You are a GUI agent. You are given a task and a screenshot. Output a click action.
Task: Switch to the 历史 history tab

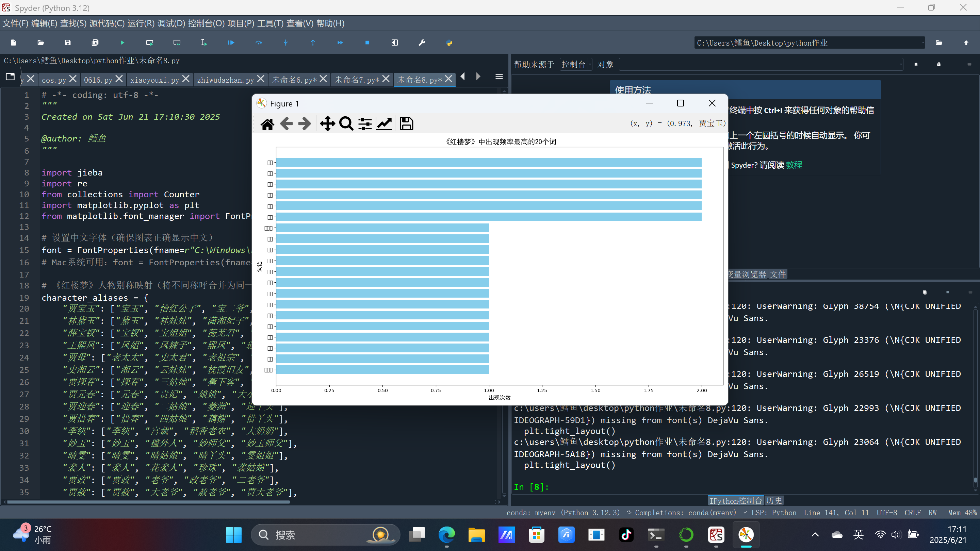(x=774, y=501)
